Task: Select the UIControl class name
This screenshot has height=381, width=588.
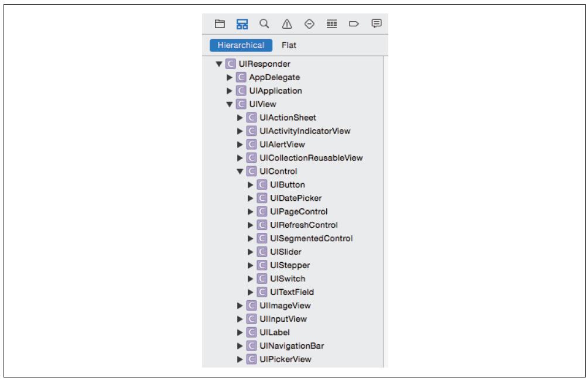Action: (278, 171)
